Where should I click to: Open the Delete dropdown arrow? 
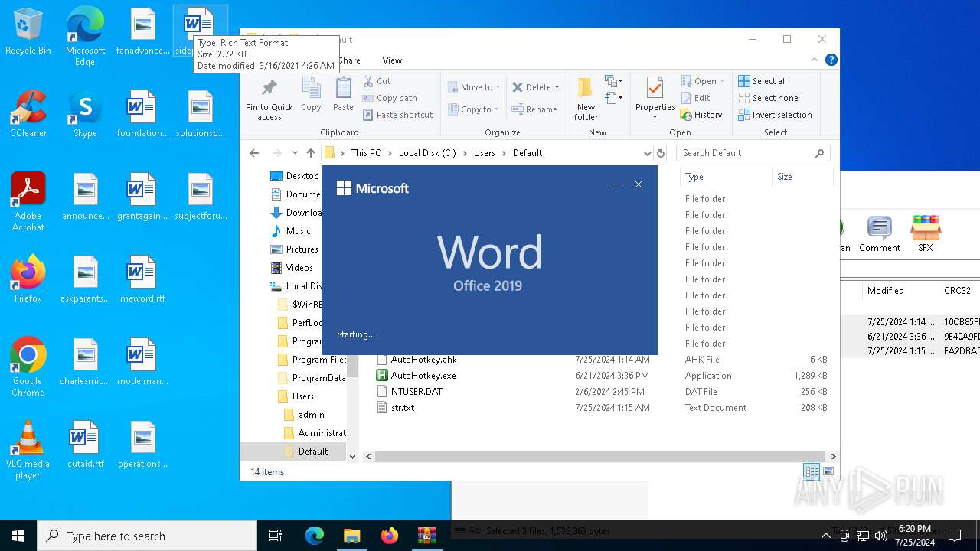pyautogui.click(x=557, y=87)
